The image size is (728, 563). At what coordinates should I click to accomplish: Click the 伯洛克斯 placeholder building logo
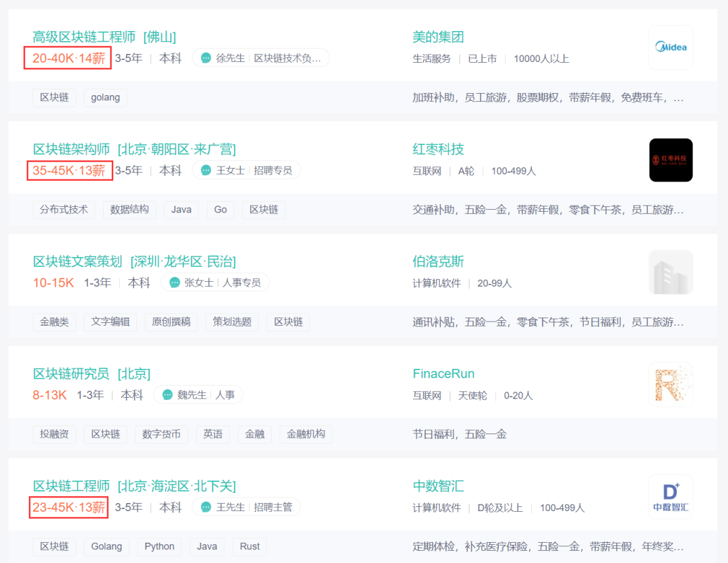tap(671, 272)
